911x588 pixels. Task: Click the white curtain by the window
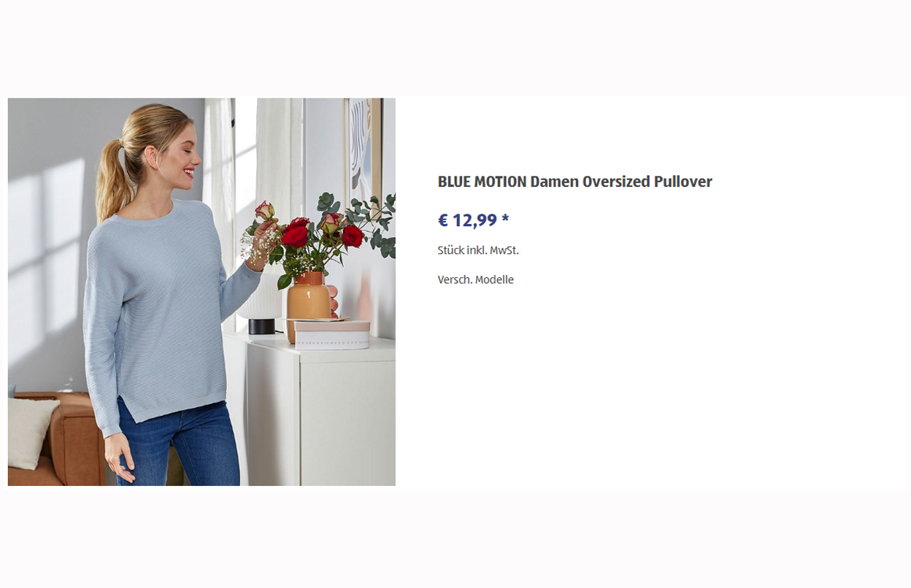tap(219, 182)
